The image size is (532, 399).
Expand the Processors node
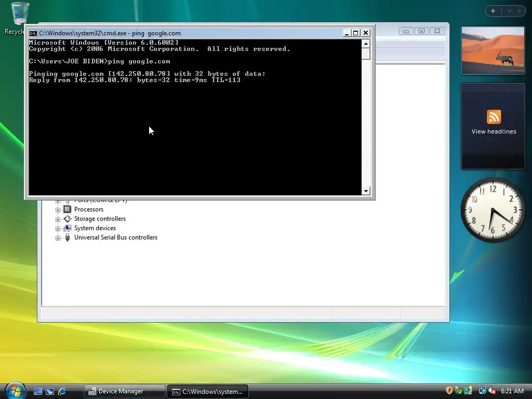(58, 210)
